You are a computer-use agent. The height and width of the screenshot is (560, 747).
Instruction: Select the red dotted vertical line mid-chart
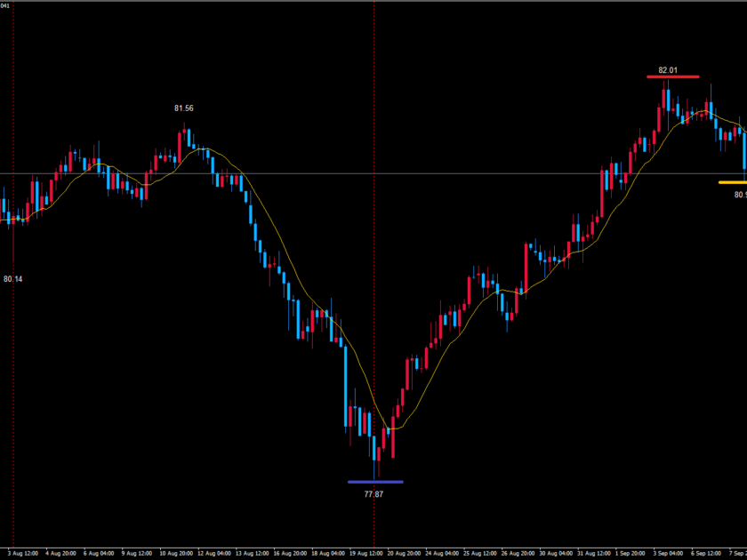373,267
